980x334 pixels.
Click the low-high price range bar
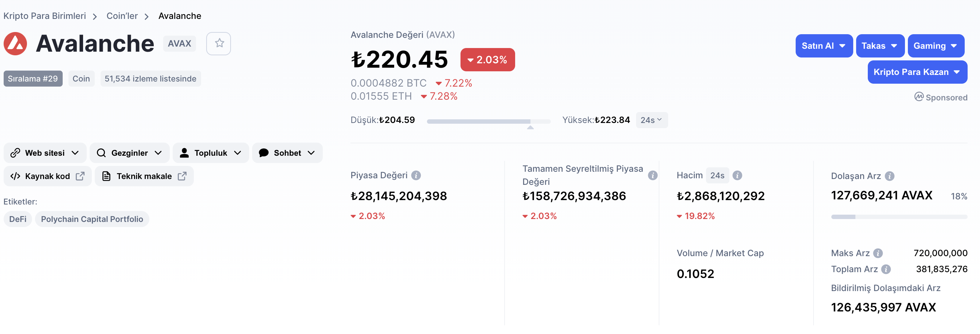click(489, 121)
